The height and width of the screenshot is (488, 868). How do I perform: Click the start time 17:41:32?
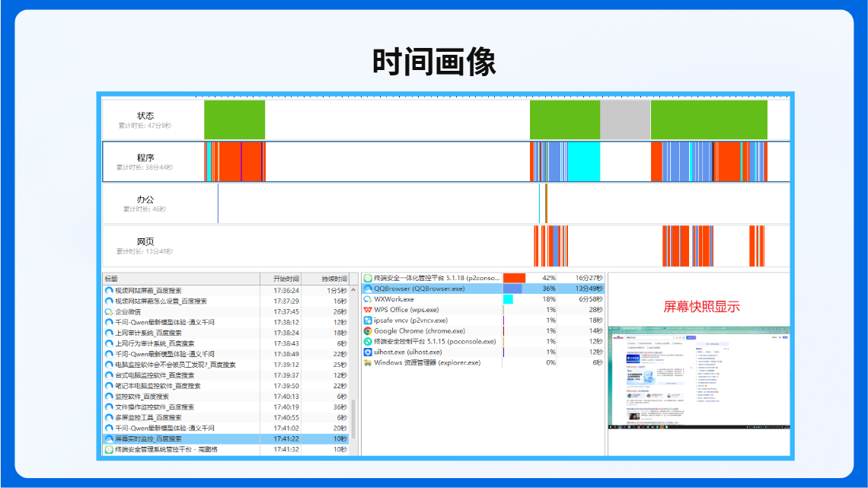point(286,449)
